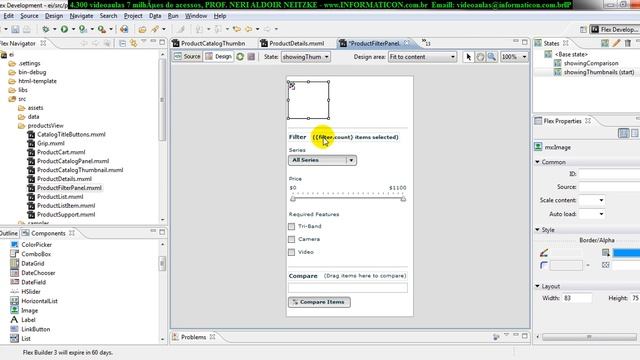Viewport: 640px width, 360px height.
Task: Open the State dropdown showingThum
Action: 306,57
